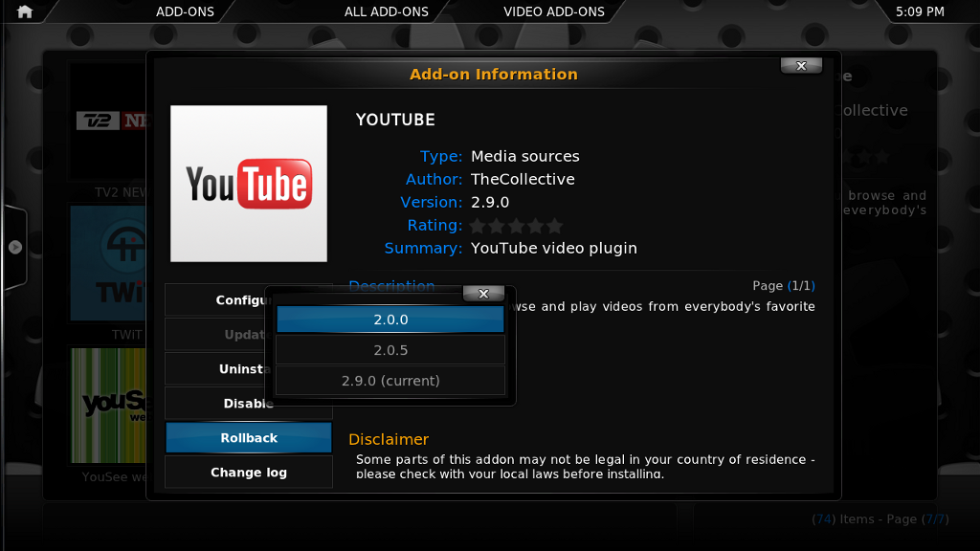The image size is (980, 551).
Task: View the Change log
Action: (249, 473)
